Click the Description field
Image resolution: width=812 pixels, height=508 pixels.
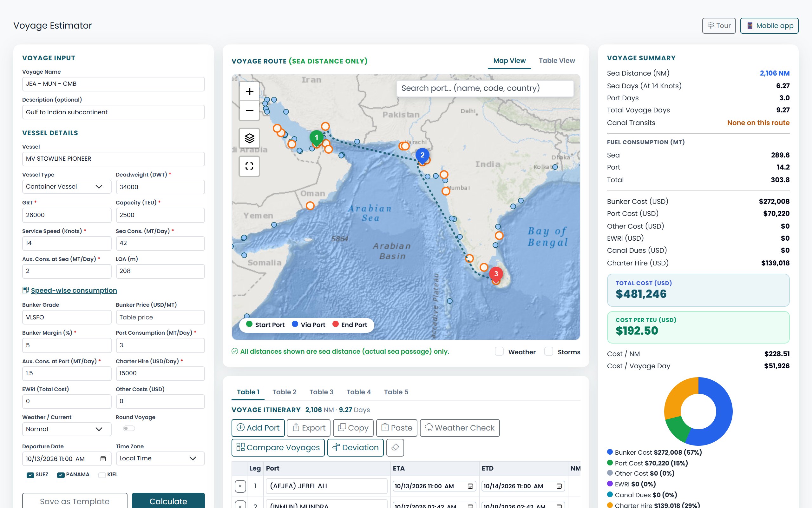(114, 112)
